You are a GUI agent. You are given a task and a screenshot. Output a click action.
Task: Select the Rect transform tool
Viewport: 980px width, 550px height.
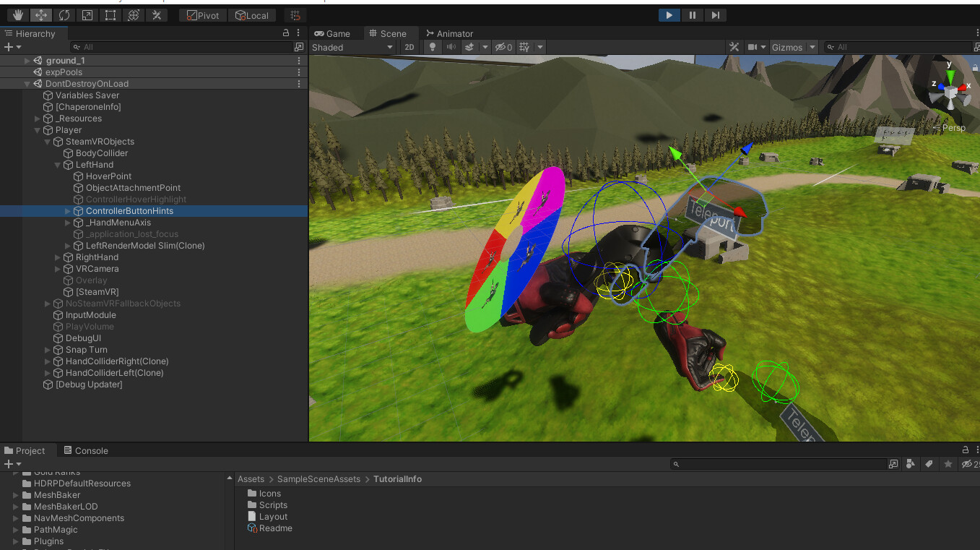click(x=110, y=14)
